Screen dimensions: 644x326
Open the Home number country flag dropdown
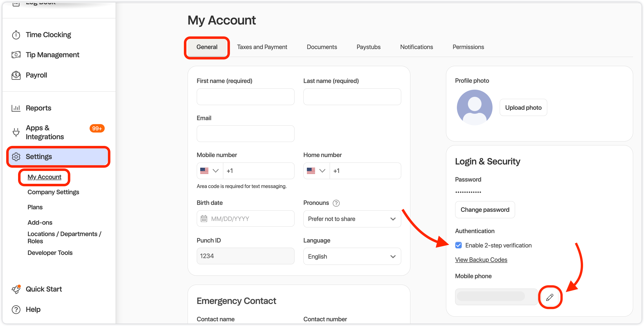317,171
